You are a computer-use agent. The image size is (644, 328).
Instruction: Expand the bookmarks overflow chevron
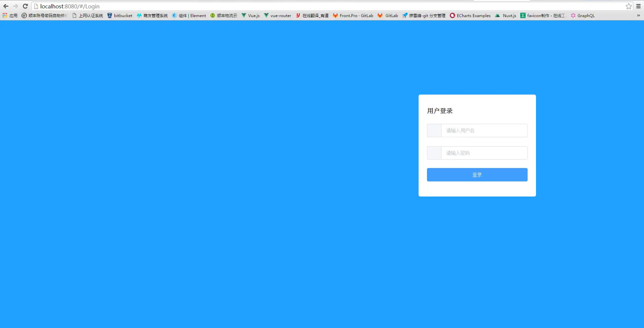(638, 15)
